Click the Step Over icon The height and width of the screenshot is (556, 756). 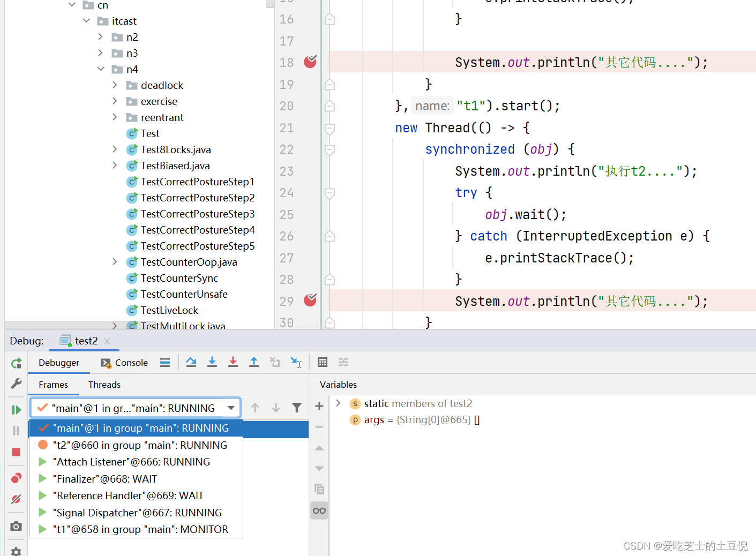point(191,363)
